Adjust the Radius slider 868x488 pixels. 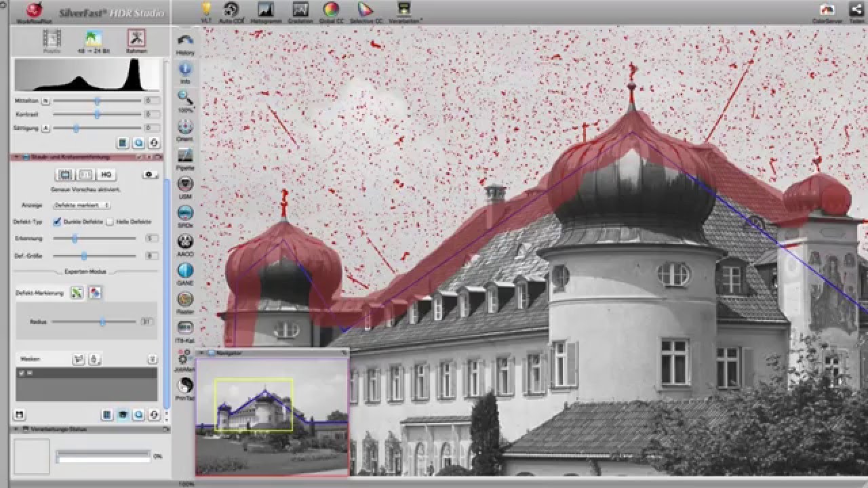tap(94, 322)
